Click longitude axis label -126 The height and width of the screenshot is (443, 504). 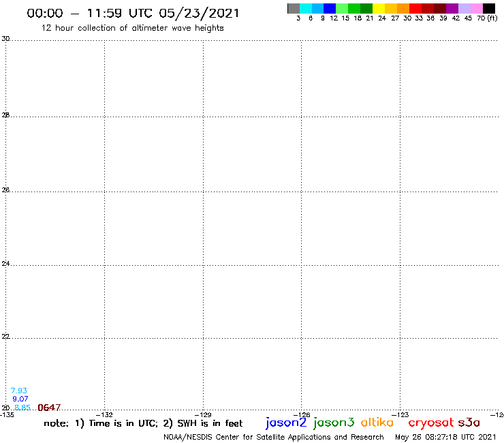pyautogui.click(x=302, y=414)
